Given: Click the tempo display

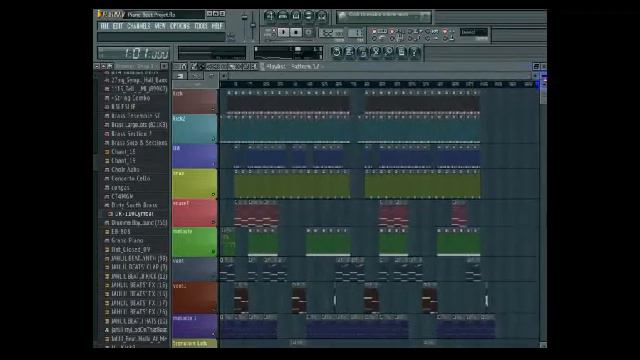Looking at the screenshot, I should point(331,33).
